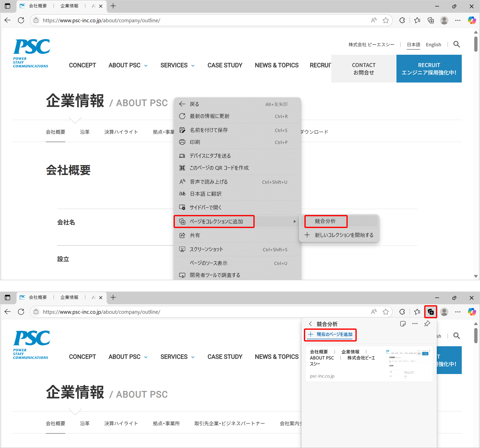The image size is (480, 448).
Task: Select 日本語 に翻訳 in context menu
Action: [x=205, y=194]
